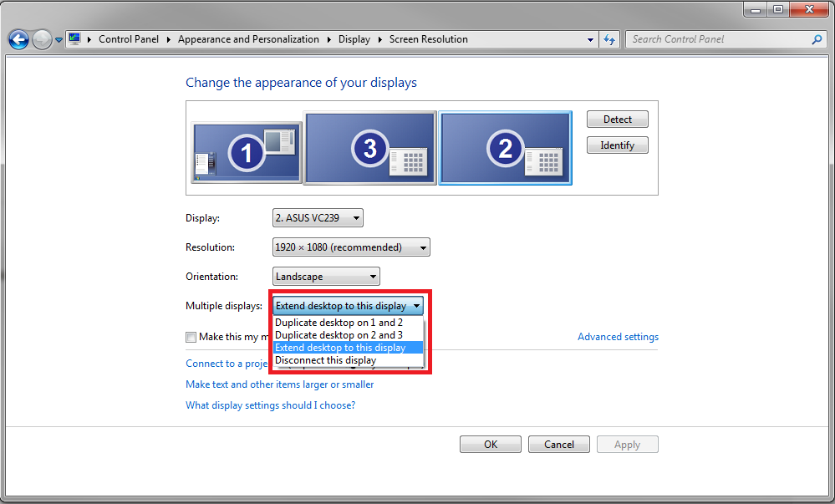835x504 pixels.
Task: Click the Control Panel icon in address bar
Action: point(74,39)
